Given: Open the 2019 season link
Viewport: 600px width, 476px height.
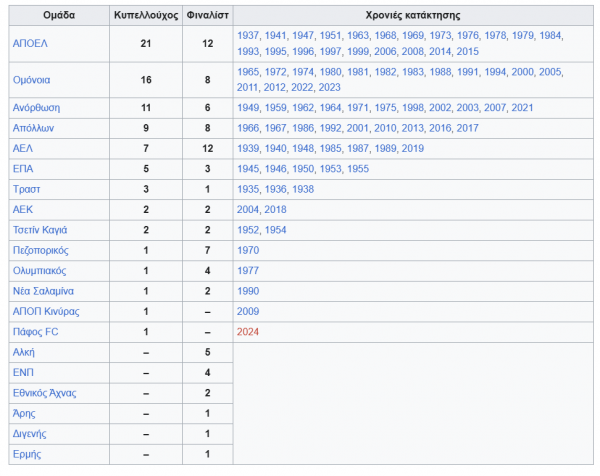Looking at the screenshot, I should coord(413,148).
